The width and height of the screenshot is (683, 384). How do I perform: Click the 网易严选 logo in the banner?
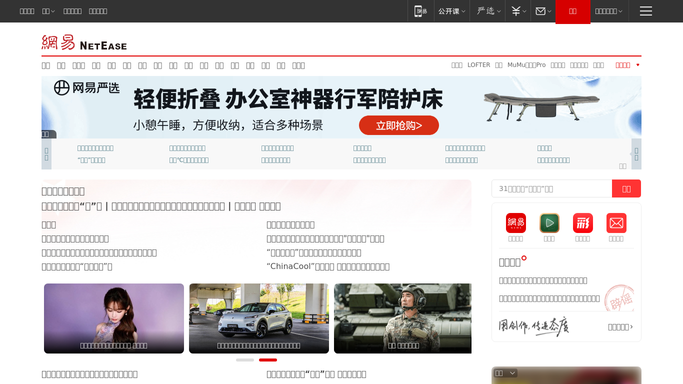(87, 88)
